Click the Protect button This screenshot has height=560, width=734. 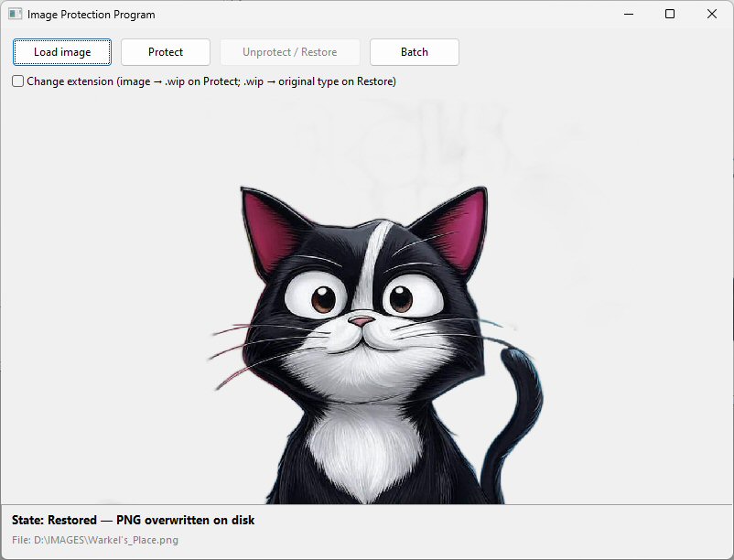pyautogui.click(x=166, y=52)
